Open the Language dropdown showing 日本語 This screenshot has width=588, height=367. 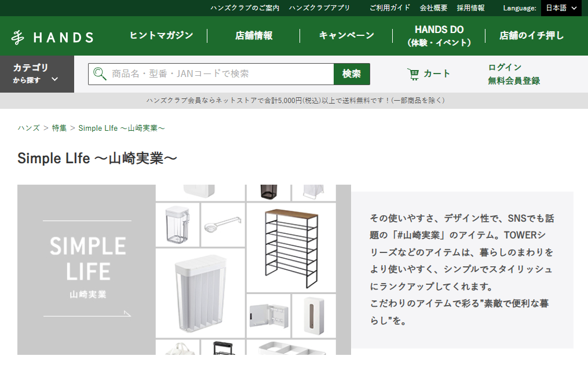(561, 8)
